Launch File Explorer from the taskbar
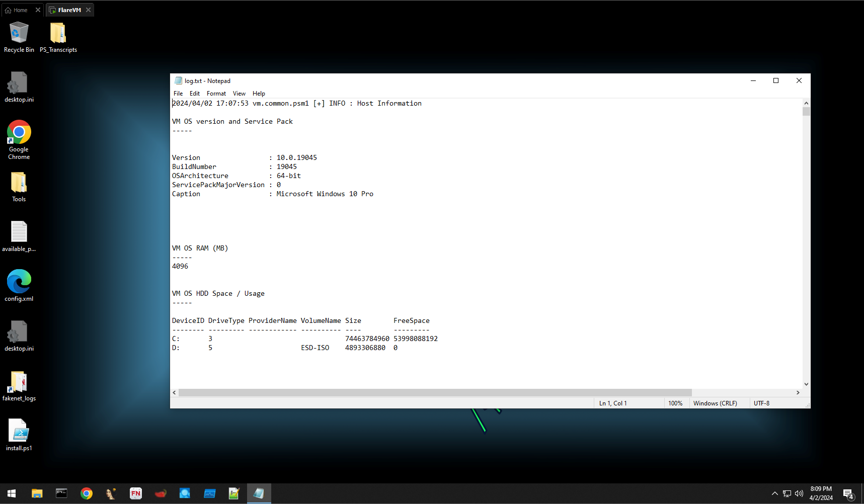The image size is (864, 504). [37, 493]
